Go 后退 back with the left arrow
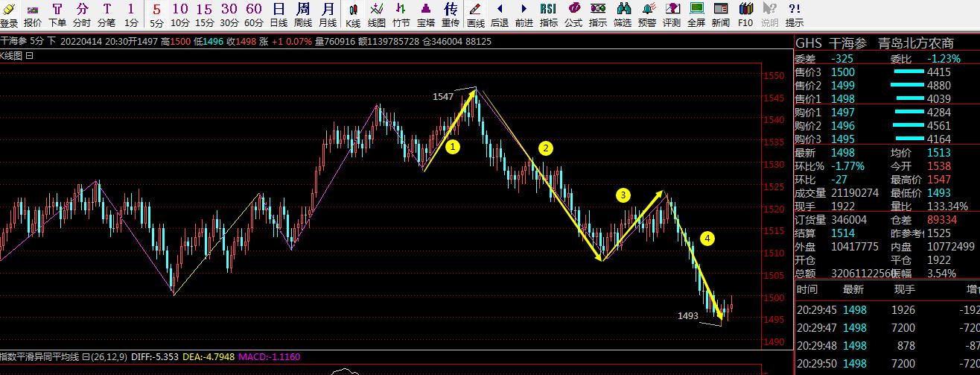The height and width of the screenshot is (375, 980). (500, 13)
